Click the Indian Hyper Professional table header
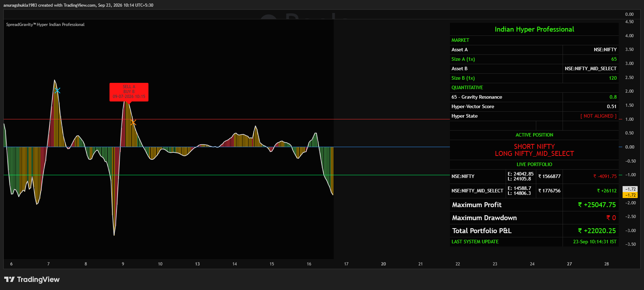This screenshot has height=290, width=644. (534, 29)
